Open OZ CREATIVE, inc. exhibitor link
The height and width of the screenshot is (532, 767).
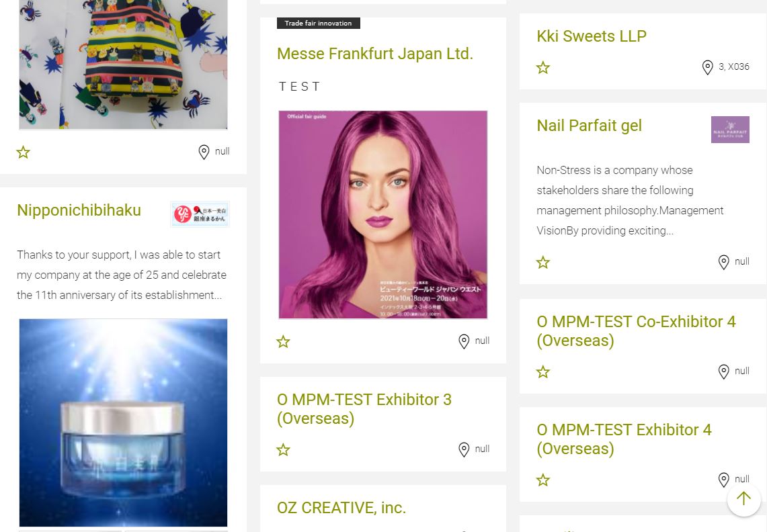click(x=341, y=508)
